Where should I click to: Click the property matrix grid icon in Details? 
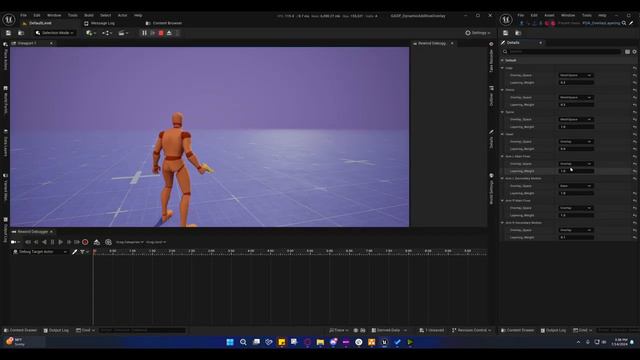click(x=627, y=52)
